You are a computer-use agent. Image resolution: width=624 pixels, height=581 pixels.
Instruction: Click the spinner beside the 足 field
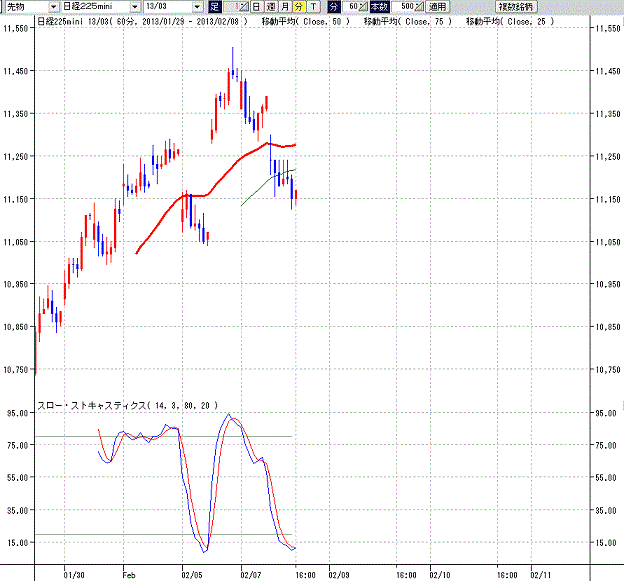[x=244, y=7]
